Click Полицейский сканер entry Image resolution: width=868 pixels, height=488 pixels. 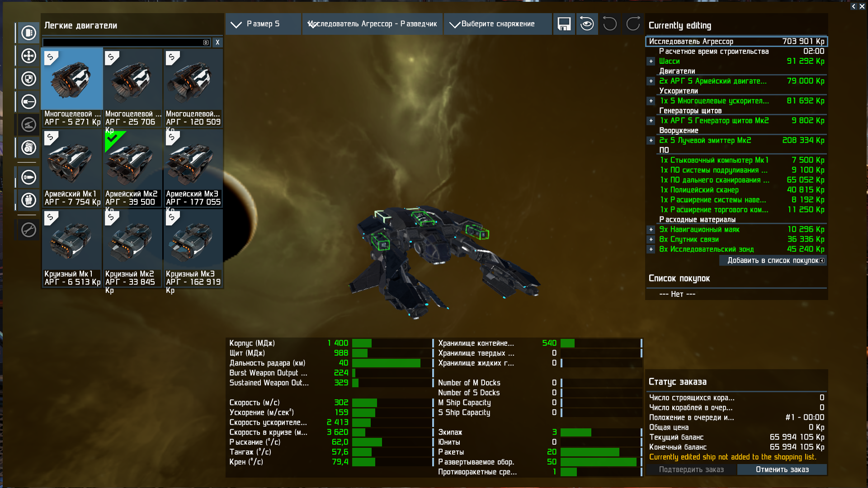[742, 190]
